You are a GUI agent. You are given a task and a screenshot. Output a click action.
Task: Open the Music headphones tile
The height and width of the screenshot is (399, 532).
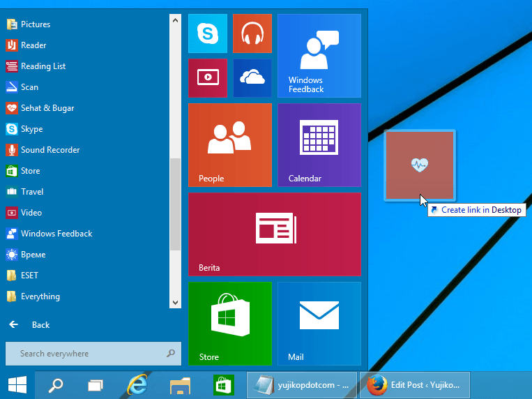tap(252, 33)
